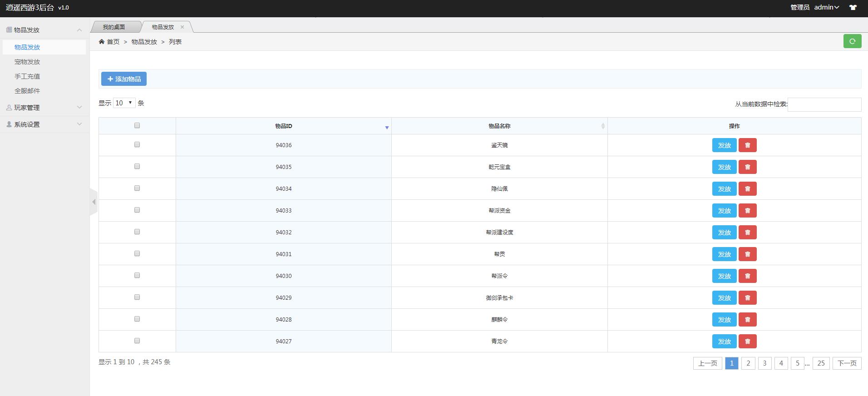Open the rows-per-page dropdown showing 10

coord(124,103)
